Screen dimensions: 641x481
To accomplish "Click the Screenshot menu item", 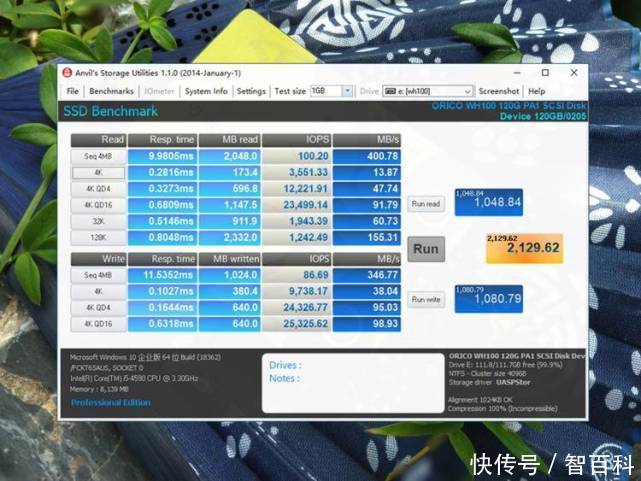I will click(x=499, y=91).
